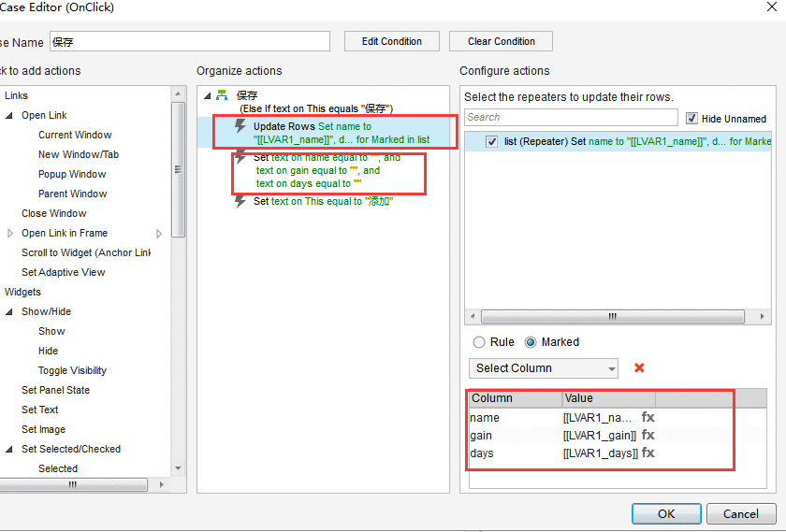Add the Close Window action
The height and width of the screenshot is (532, 786).
[54, 213]
